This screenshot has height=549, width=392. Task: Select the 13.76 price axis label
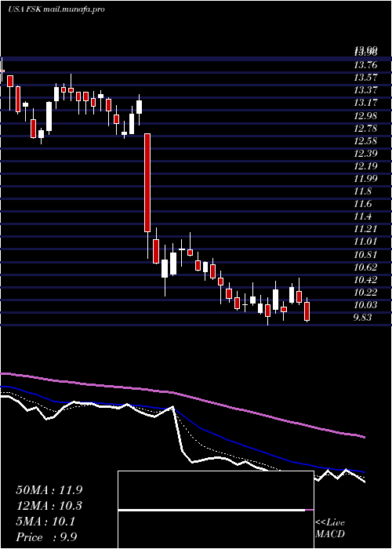tap(365, 65)
